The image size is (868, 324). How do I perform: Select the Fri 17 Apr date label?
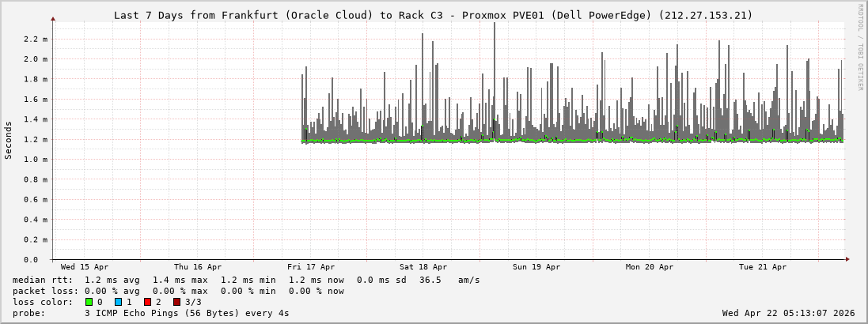coord(311,267)
